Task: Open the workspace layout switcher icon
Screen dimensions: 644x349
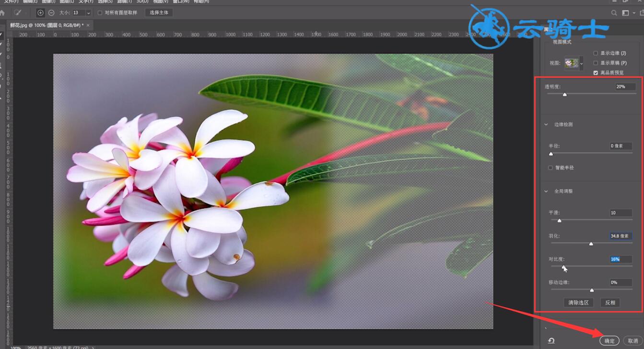Action: [625, 13]
